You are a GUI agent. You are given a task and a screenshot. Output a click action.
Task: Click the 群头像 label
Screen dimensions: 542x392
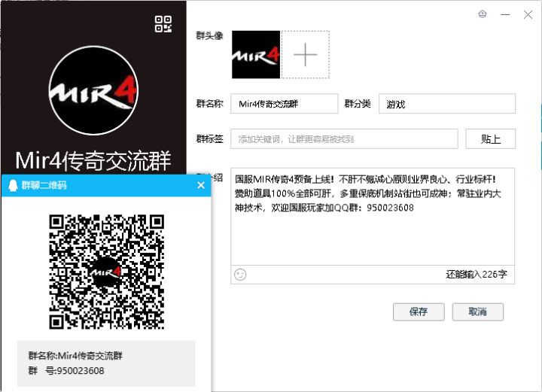point(209,35)
